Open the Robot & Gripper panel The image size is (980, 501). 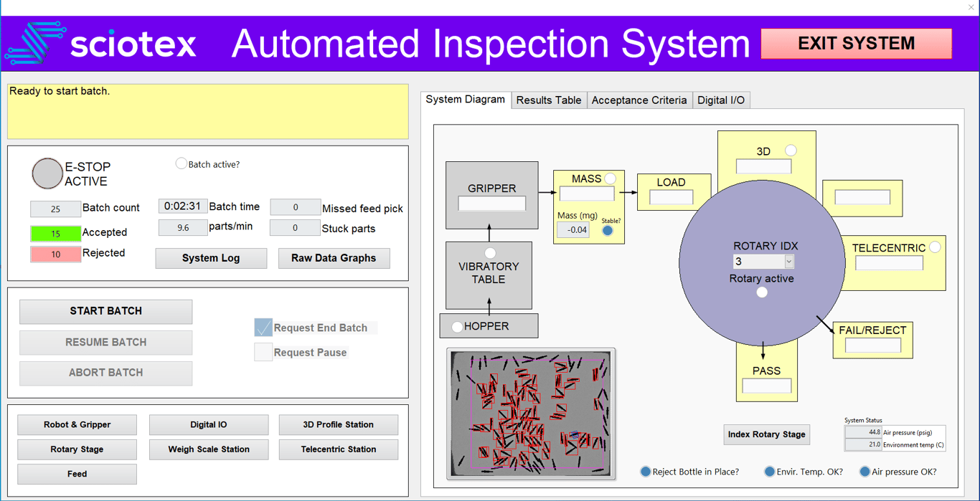77,424
